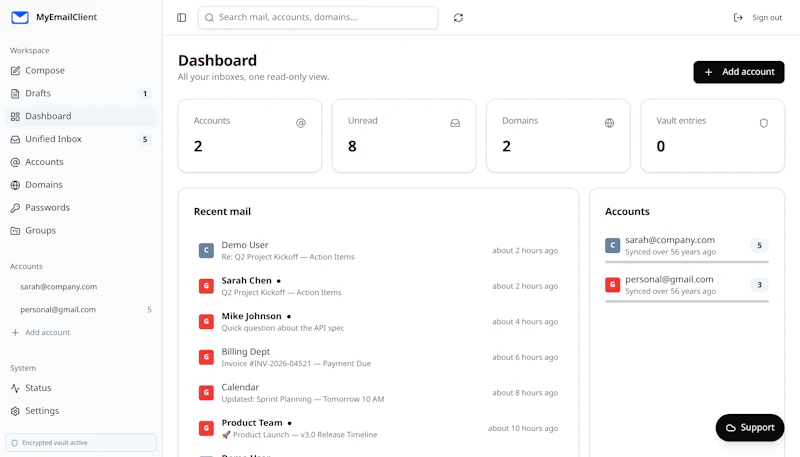Open the Passwords page
This screenshot has width=800, height=457.
point(81,208)
